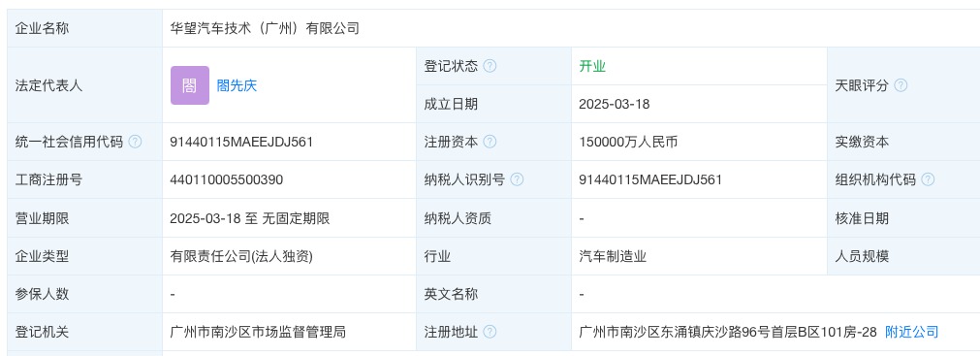
Task: Click the help icon next to 统一社会信用代码
Action: tap(135, 142)
